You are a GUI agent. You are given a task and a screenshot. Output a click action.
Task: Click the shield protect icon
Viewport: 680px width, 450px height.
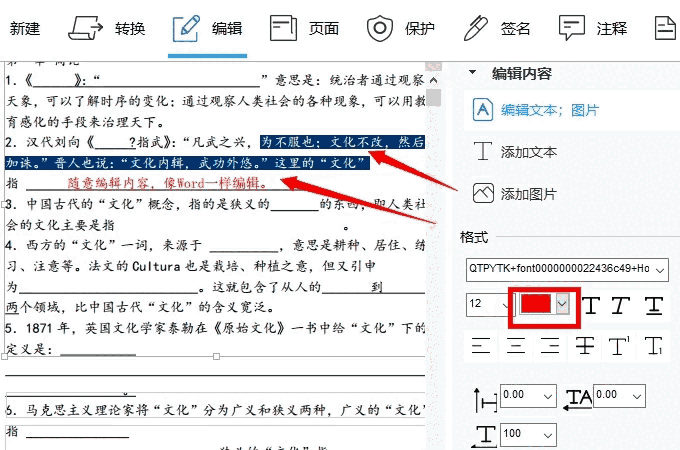click(x=379, y=29)
